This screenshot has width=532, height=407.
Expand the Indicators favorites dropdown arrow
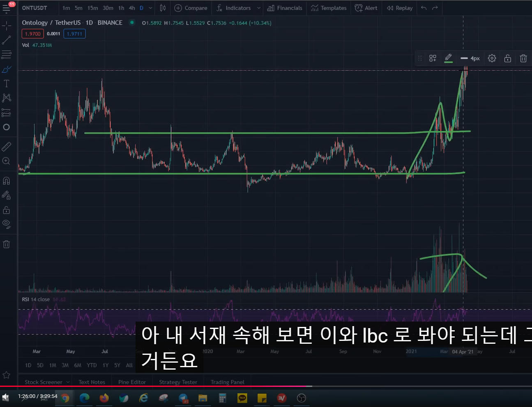coord(259,8)
